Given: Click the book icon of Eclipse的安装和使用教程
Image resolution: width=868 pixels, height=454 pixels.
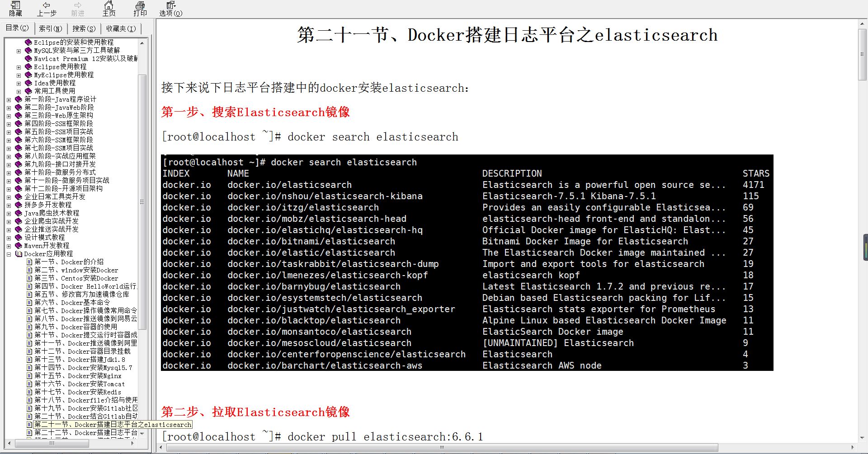Looking at the screenshot, I should click(28, 42).
